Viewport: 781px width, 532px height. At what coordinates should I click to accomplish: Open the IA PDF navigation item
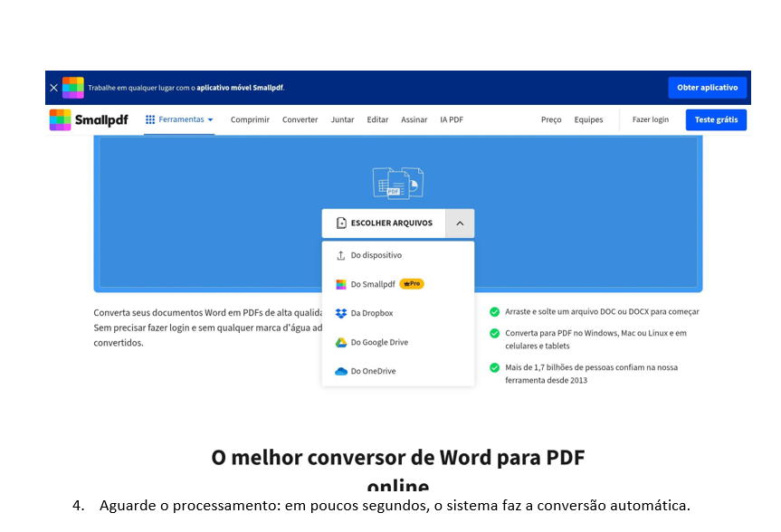[452, 119]
